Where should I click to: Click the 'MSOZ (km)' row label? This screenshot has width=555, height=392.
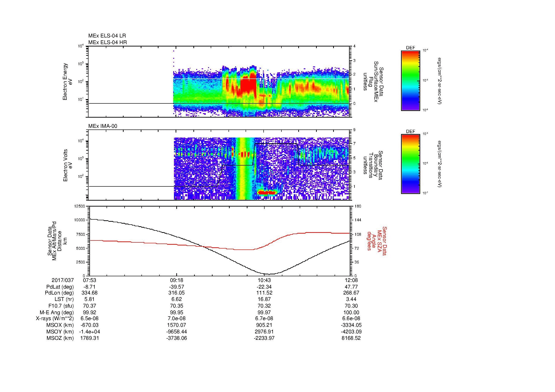point(60,338)
